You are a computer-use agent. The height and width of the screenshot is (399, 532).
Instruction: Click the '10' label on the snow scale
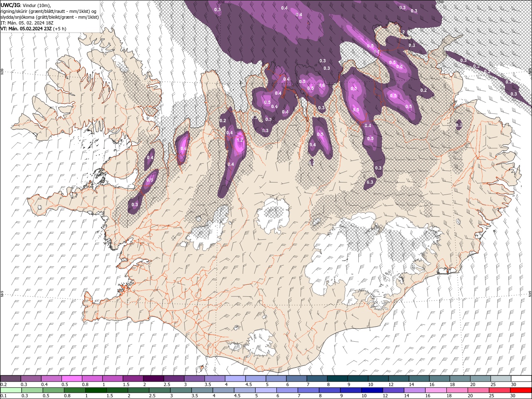[370, 384]
